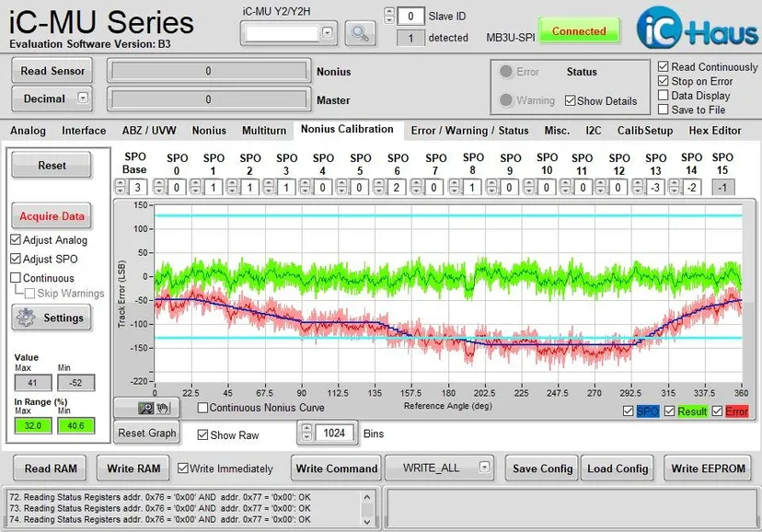This screenshot has height=532, width=762.
Task: Click the Write EEPROM button
Action: click(x=708, y=468)
